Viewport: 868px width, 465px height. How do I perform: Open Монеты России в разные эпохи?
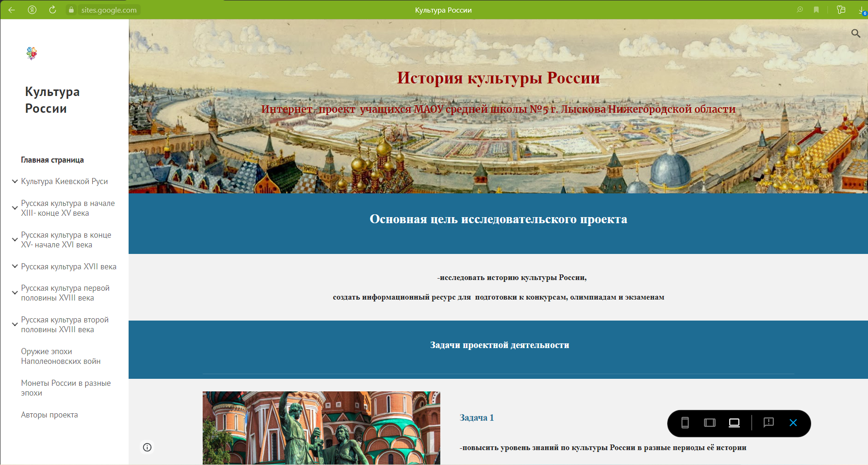[65, 388]
